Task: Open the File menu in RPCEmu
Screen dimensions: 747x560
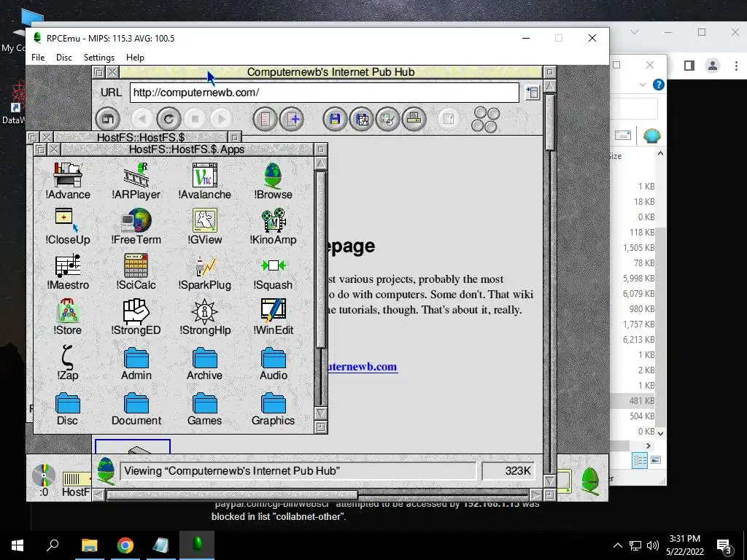Action: pos(38,57)
